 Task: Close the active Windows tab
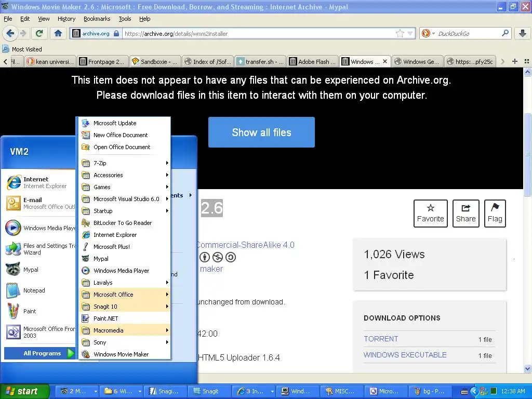click(x=385, y=61)
